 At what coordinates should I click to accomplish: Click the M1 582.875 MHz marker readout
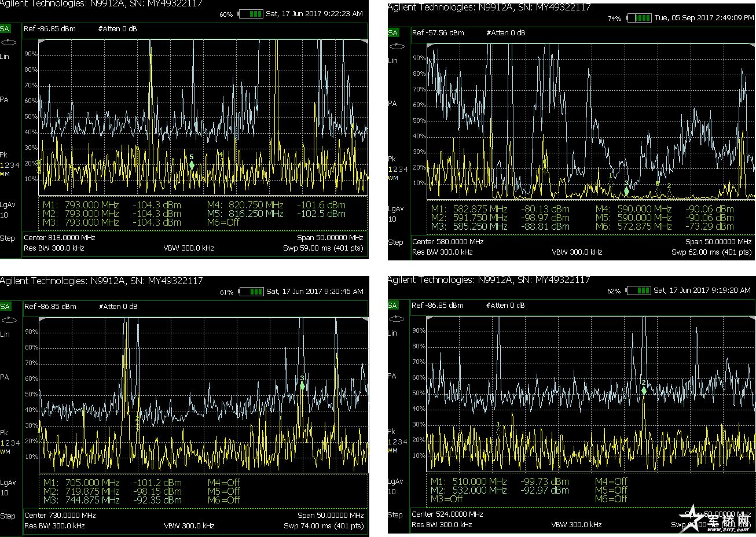point(469,209)
